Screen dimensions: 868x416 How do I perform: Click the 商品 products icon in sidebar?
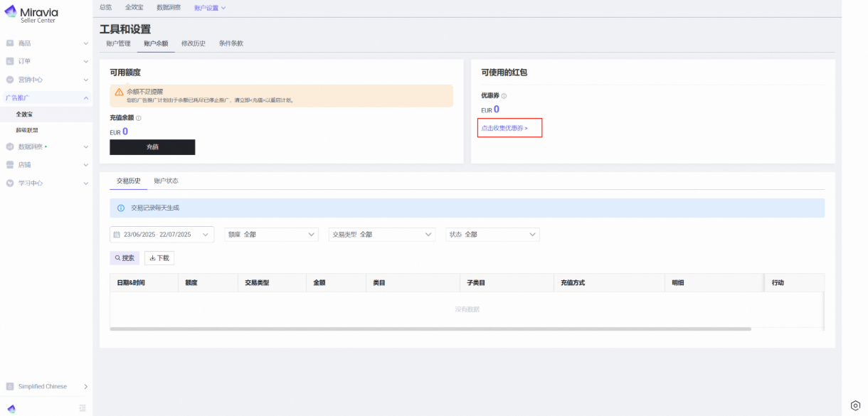pos(10,43)
